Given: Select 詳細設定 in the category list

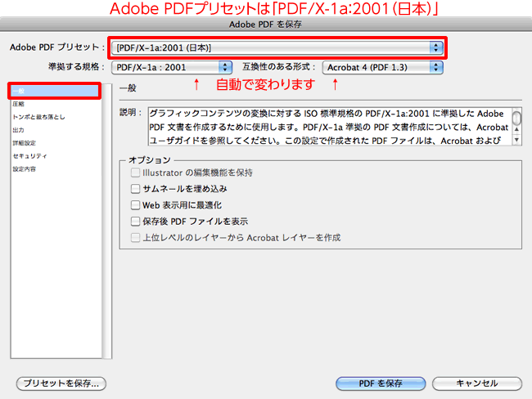Looking at the screenshot, I should tap(55, 143).
